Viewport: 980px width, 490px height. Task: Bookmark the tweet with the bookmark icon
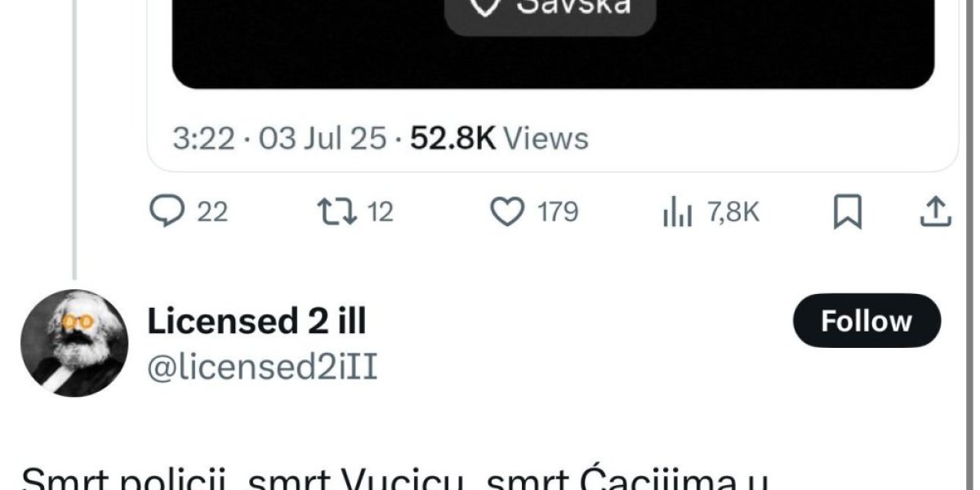848,213
